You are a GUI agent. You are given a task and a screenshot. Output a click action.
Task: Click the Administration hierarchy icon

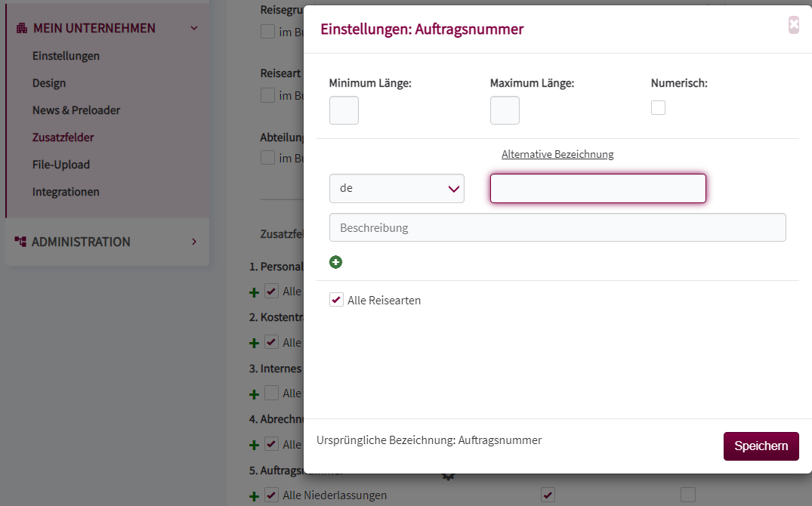pyautogui.click(x=20, y=242)
